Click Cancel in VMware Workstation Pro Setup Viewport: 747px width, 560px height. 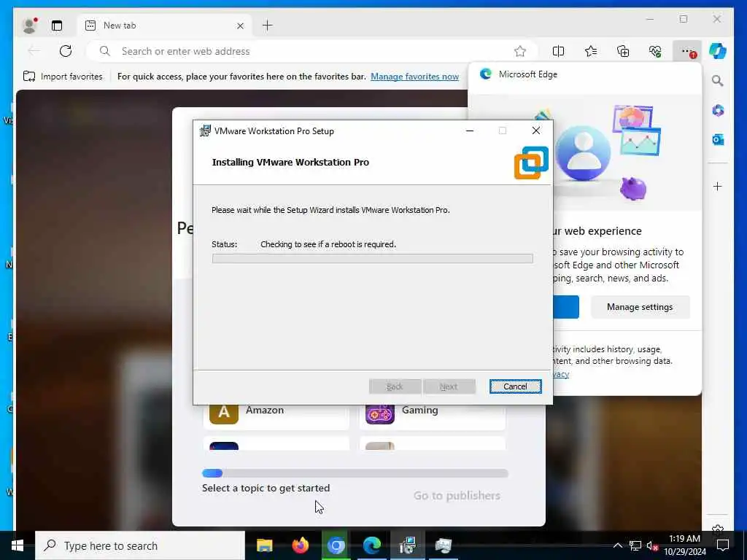[515, 386]
